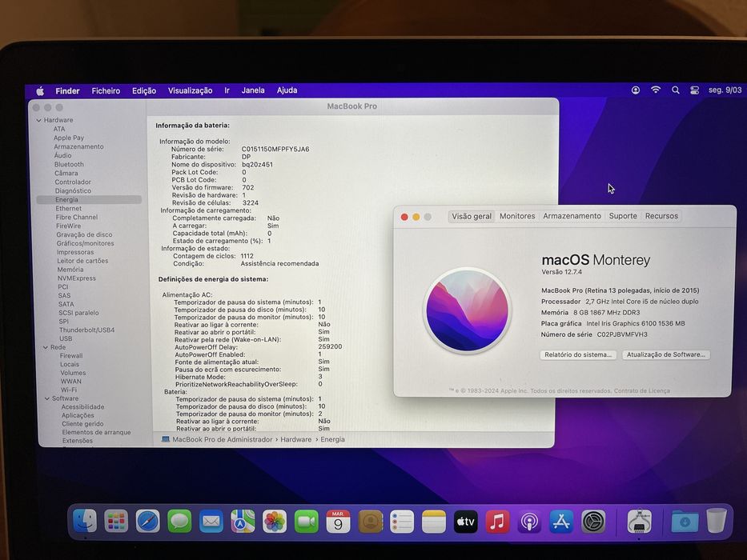The height and width of the screenshot is (560, 747).
Task: Launch Safari from the dock
Action: tap(147, 521)
